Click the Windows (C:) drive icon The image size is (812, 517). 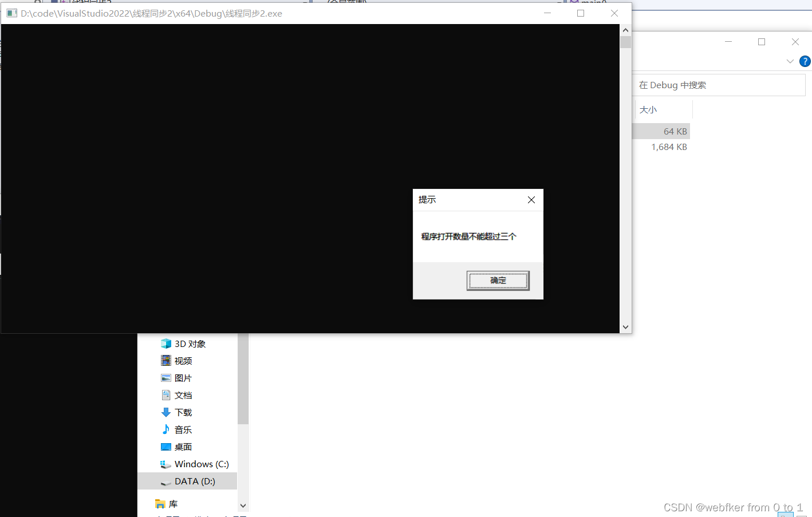[x=166, y=464]
